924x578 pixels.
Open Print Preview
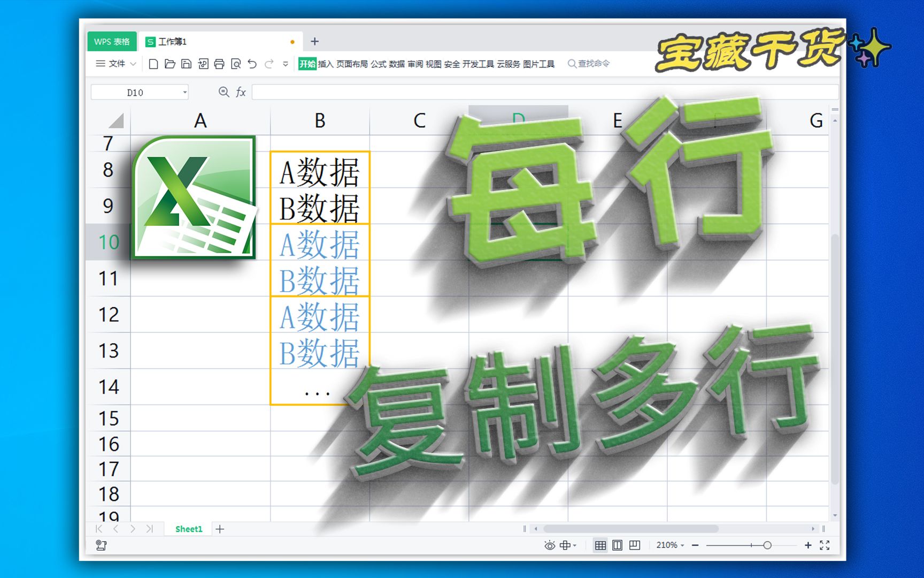point(236,64)
